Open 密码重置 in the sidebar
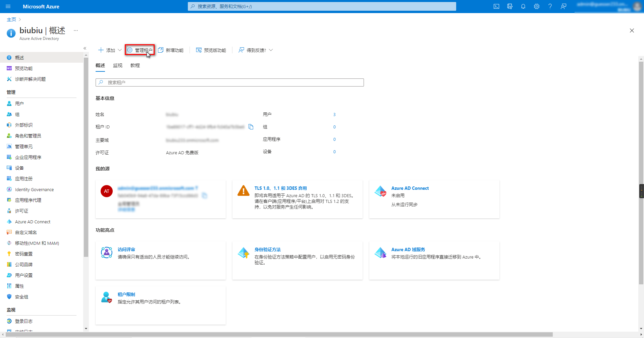Image resolution: width=644 pixels, height=338 pixels. click(42, 254)
